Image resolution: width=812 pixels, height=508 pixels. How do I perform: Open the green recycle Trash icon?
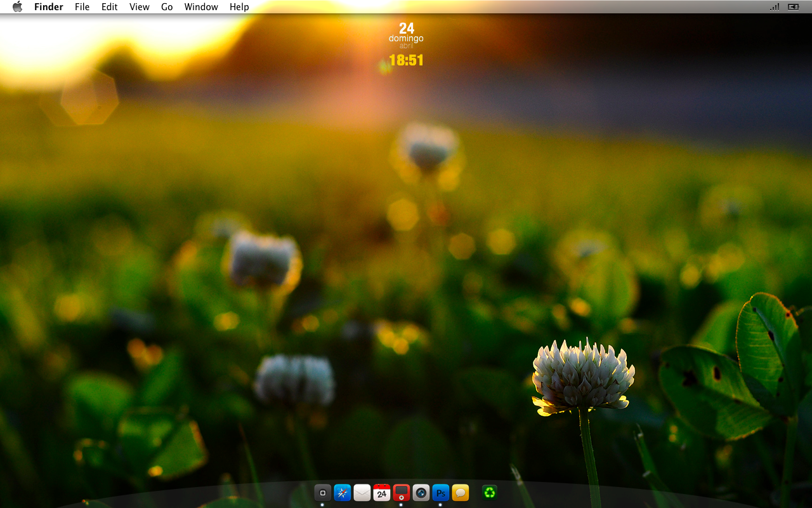click(x=489, y=492)
